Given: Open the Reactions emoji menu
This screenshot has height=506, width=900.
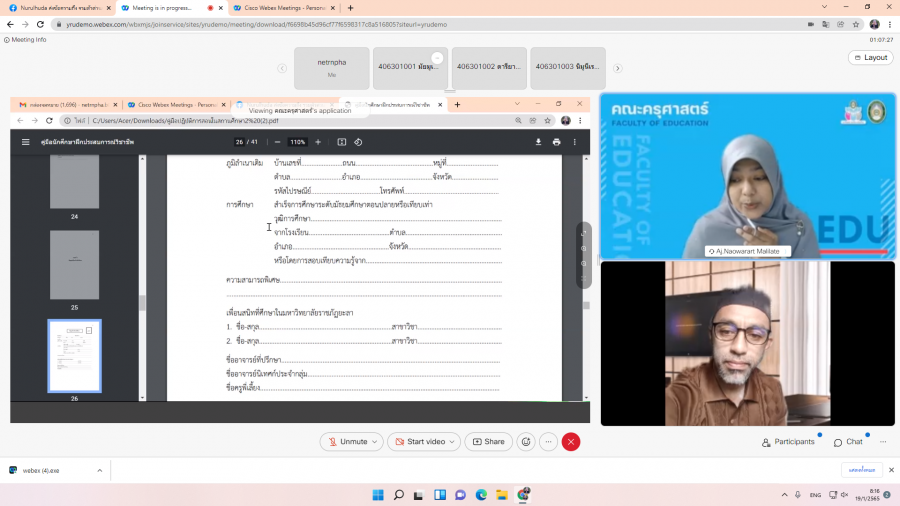Looking at the screenshot, I should click(x=526, y=441).
